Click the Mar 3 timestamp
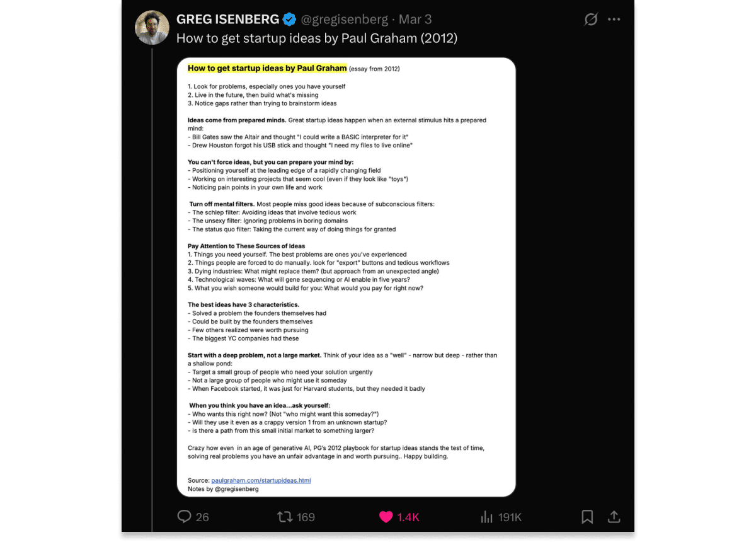756x542 pixels. click(x=415, y=20)
